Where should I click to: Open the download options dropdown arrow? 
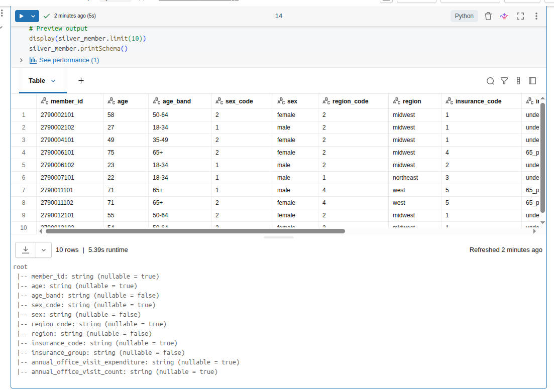(x=44, y=249)
